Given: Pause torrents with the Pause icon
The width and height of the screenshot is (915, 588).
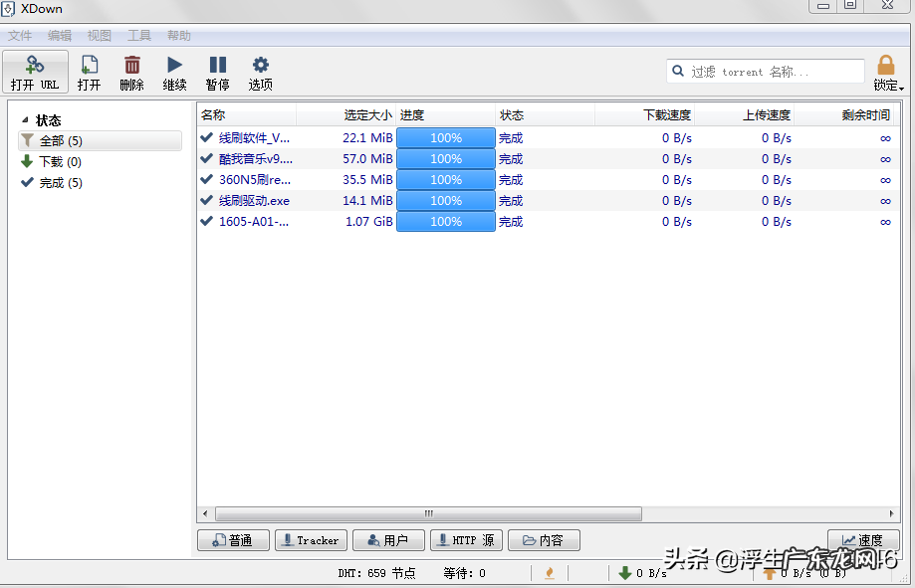Looking at the screenshot, I should tap(218, 65).
